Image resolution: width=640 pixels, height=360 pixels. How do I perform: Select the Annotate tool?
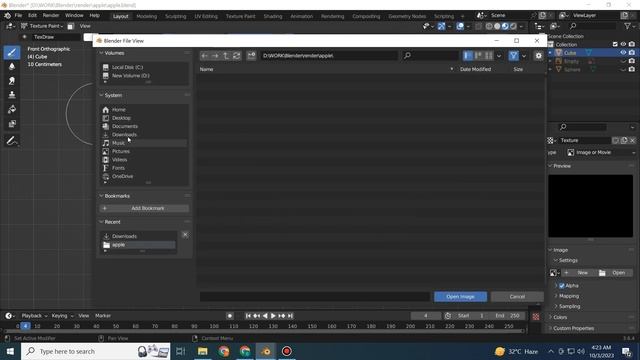point(12,141)
